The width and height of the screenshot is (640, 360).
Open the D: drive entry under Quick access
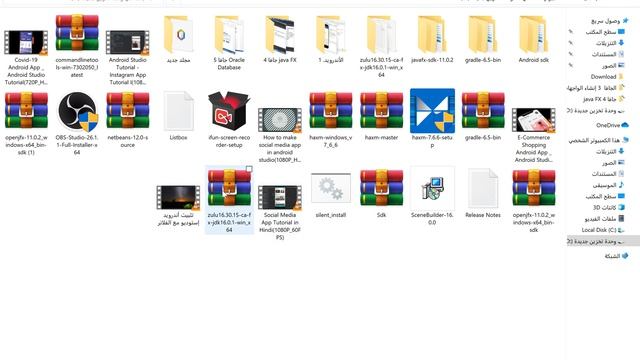(596, 111)
